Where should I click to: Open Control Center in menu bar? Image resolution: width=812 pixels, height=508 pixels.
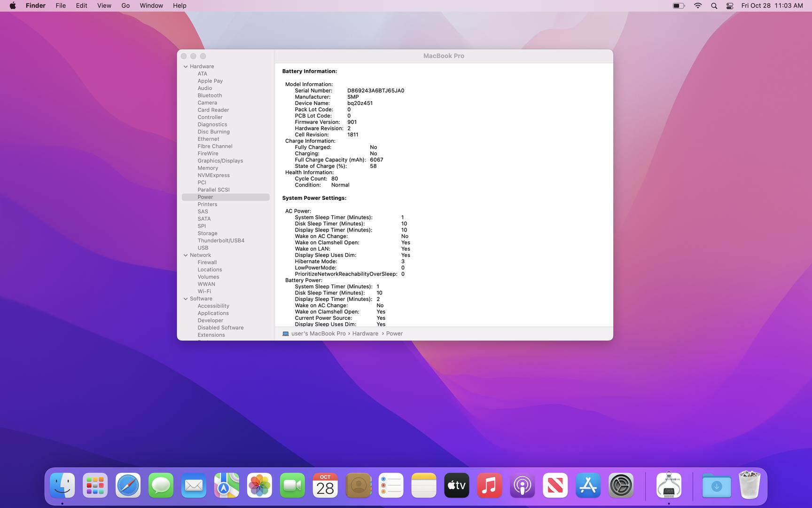(x=730, y=6)
